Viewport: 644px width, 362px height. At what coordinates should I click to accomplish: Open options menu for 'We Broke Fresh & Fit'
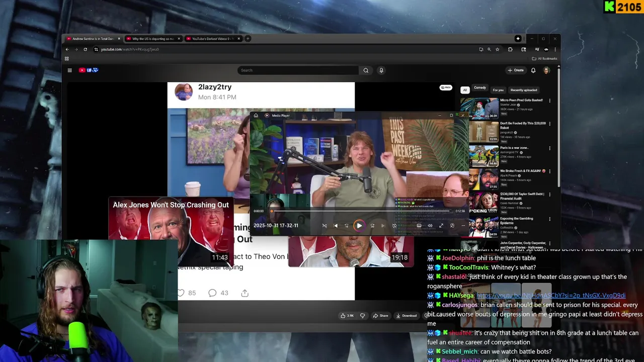pos(549,171)
